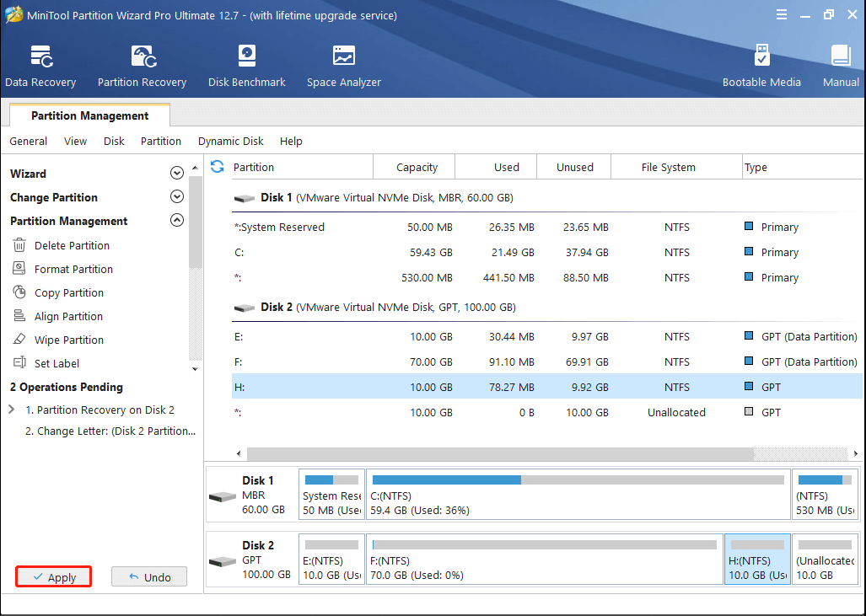
Task: Select pending operation 2. Change Letter
Action: 110,431
